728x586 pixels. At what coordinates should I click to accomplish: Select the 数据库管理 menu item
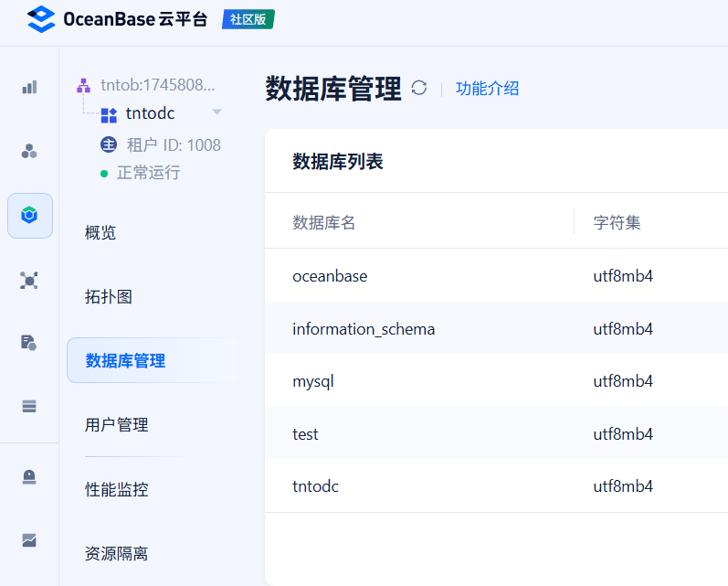click(152, 360)
